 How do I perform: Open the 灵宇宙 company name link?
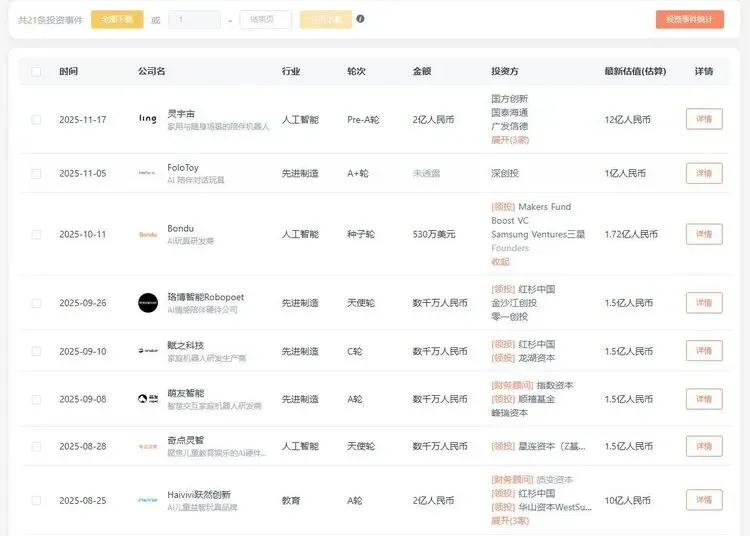[181, 114]
